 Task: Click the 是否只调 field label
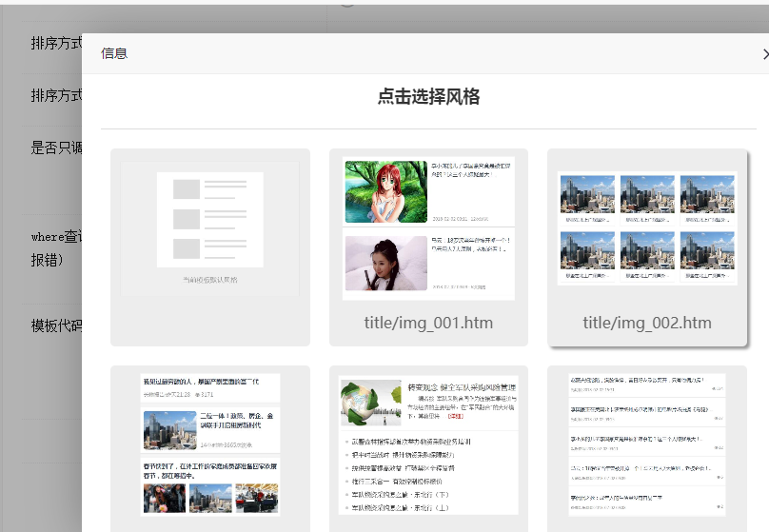click(56, 148)
